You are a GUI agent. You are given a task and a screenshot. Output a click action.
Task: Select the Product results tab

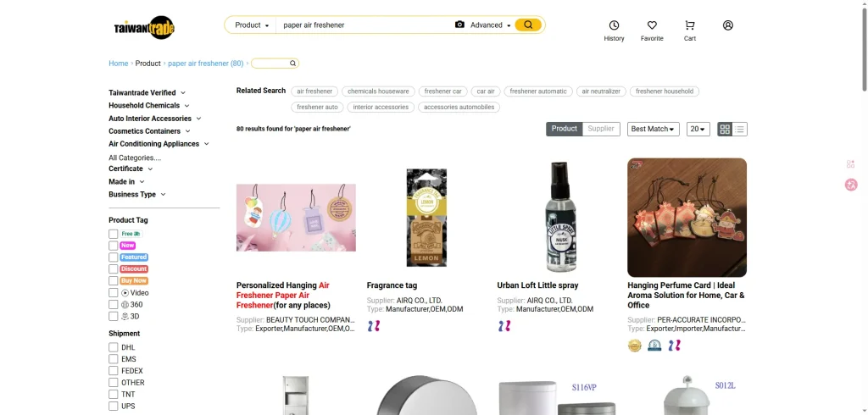tap(564, 129)
